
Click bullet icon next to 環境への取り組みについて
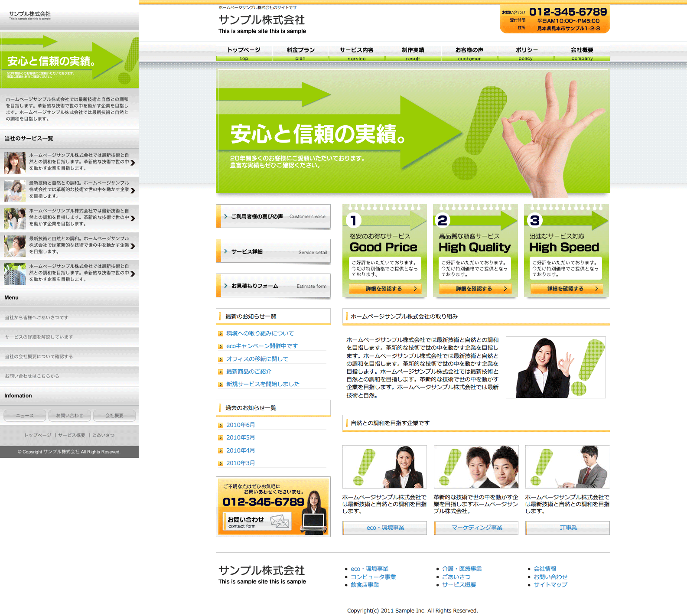pyautogui.click(x=221, y=334)
